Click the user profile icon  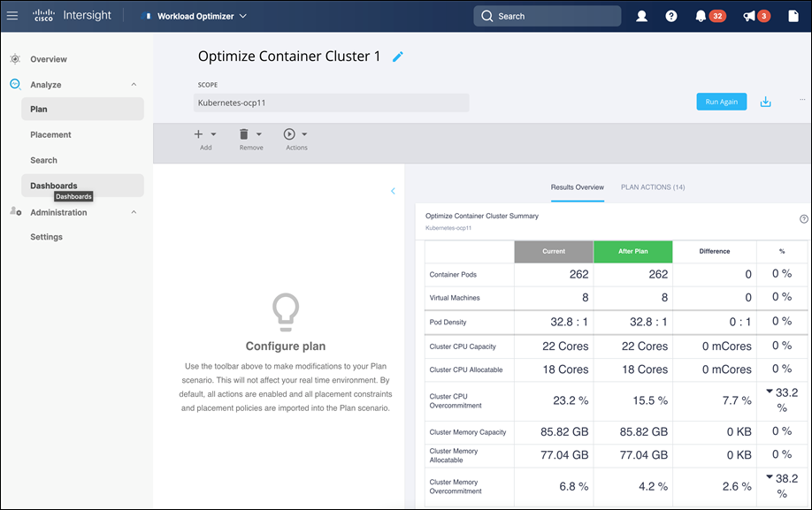(x=641, y=15)
